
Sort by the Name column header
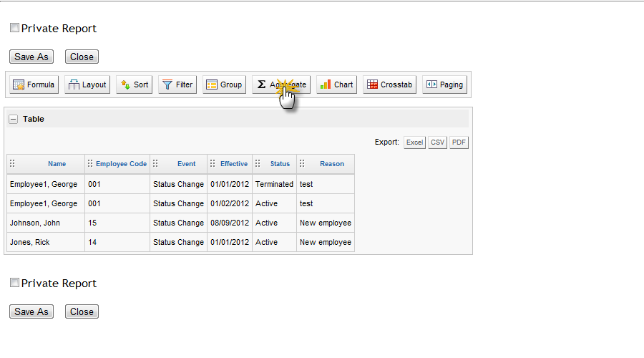point(57,163)
